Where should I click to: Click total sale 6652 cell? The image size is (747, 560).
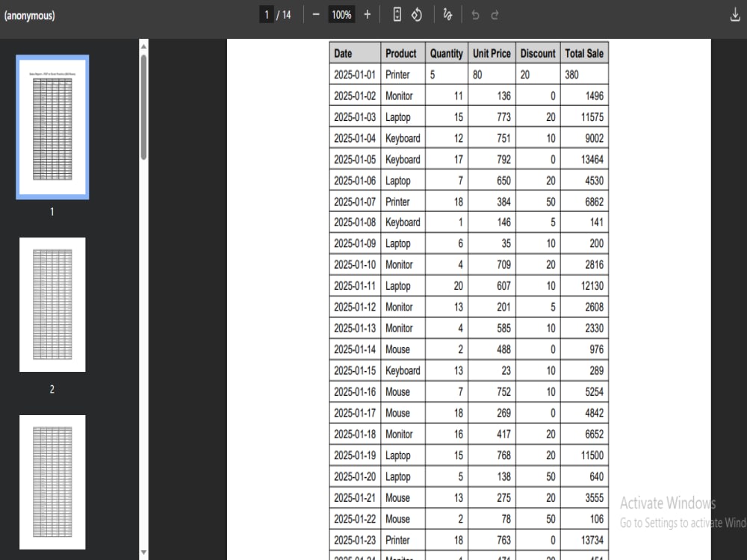584,435
